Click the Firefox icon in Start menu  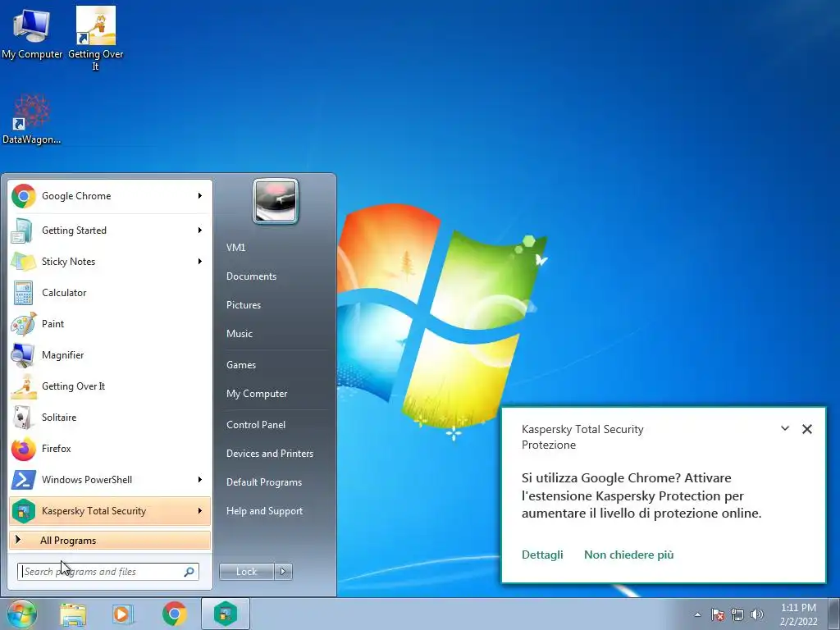(x=24, y=449)
